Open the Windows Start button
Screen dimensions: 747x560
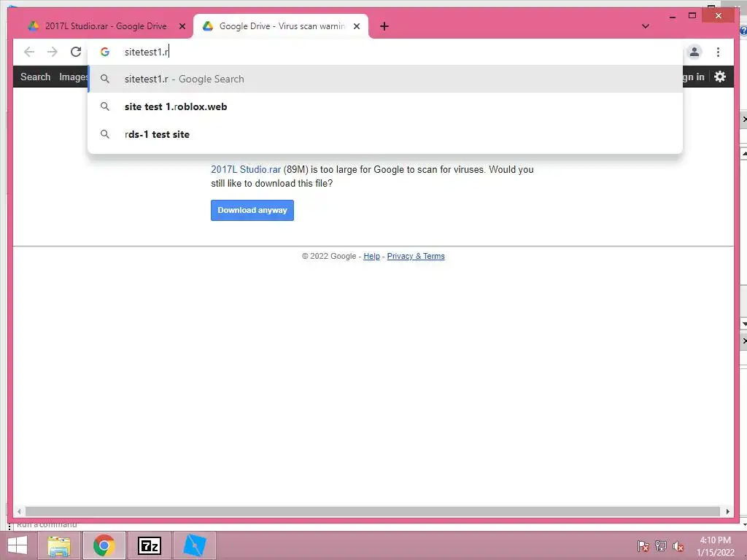[x=18, y=545]
